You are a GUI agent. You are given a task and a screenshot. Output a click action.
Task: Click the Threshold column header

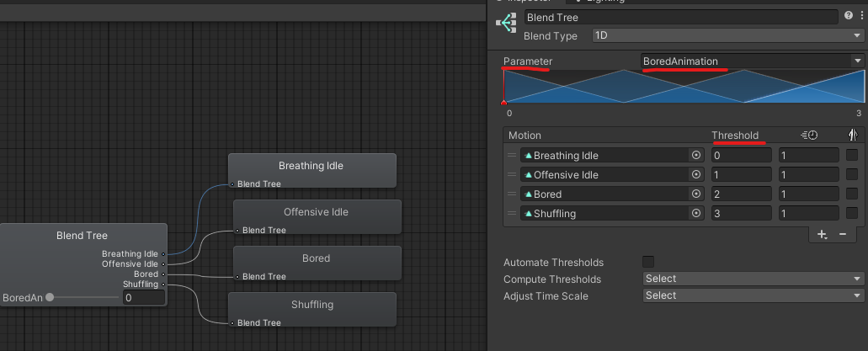coord(735,135)
